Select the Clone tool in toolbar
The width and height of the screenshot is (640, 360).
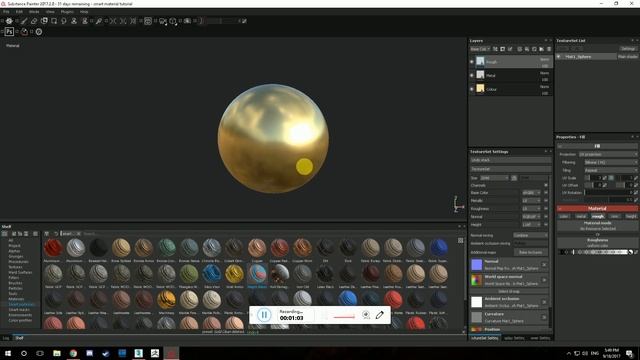[74, 21]
